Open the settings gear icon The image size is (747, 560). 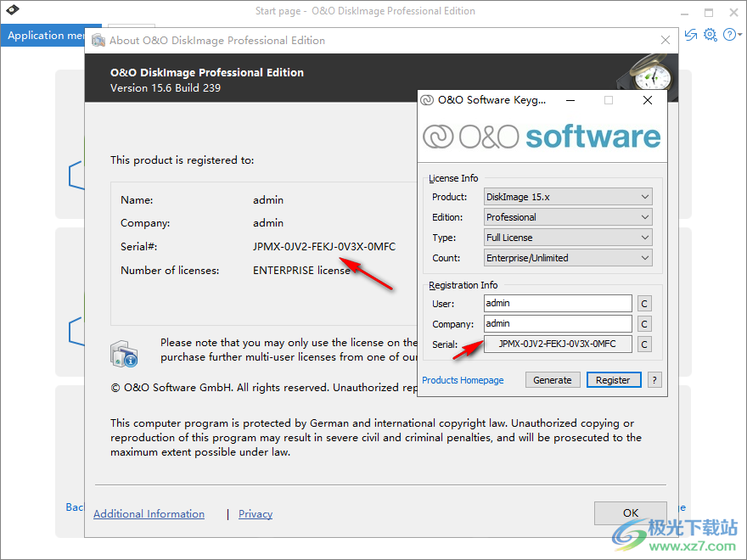coord(710,35)
